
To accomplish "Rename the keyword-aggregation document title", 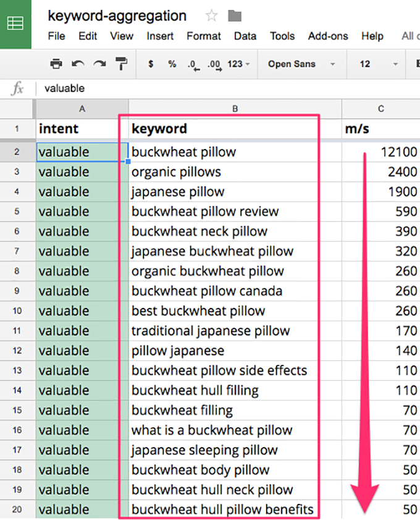I will [117, 16].
